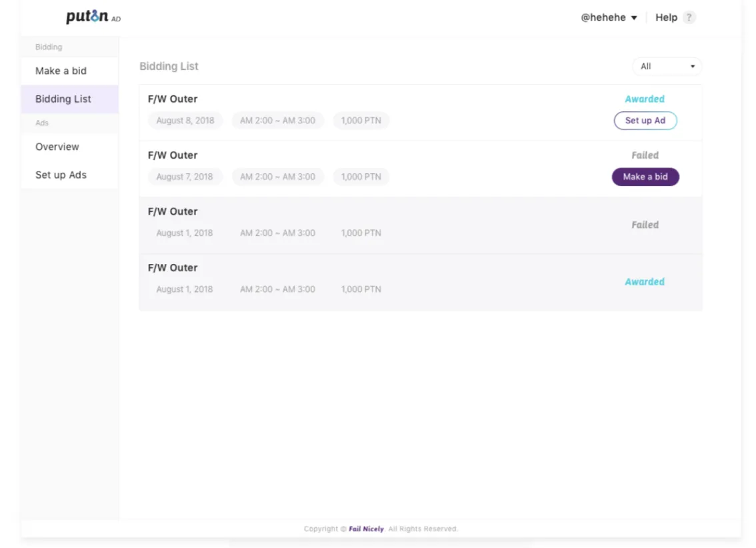This screenshot has height=548, width=756.
Task: Click the Bidding List page heading
Action: [169, 66]
